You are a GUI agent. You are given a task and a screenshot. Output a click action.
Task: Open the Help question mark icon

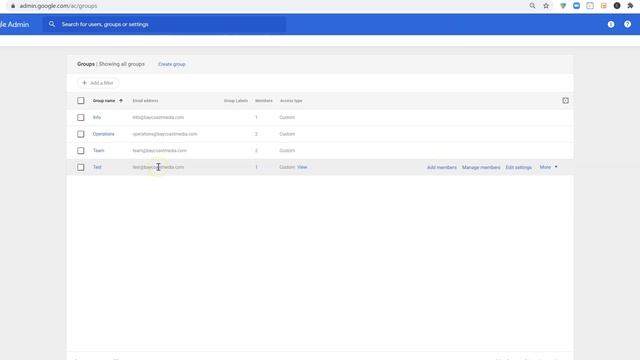(627, 24)
